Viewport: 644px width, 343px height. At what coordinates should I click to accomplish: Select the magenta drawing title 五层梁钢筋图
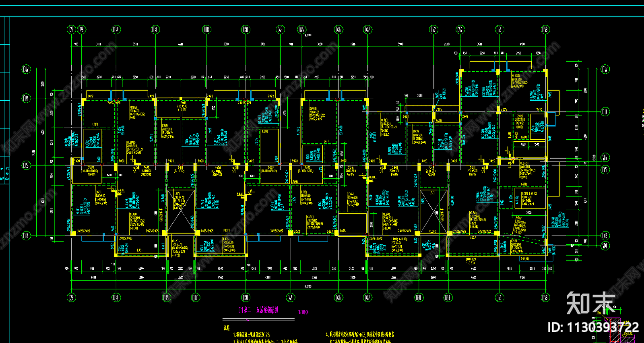pyautogui.click(x=267, y=310)
